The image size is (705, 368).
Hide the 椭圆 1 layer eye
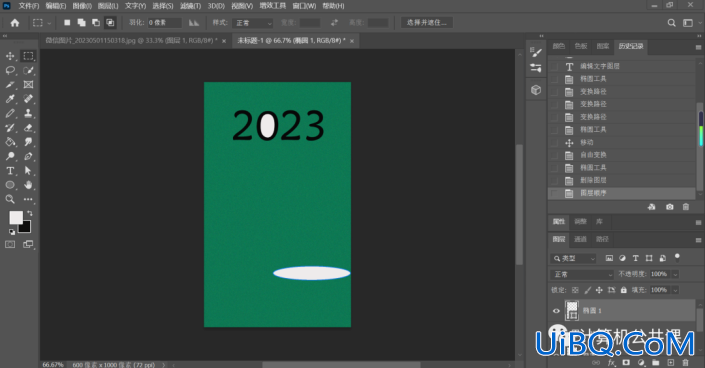556,311
